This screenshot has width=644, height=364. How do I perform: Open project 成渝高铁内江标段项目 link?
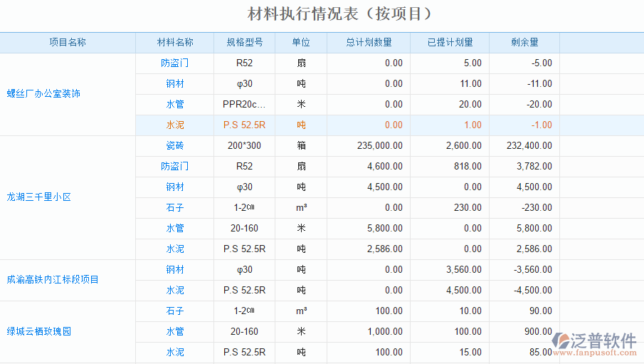point(53,280)
